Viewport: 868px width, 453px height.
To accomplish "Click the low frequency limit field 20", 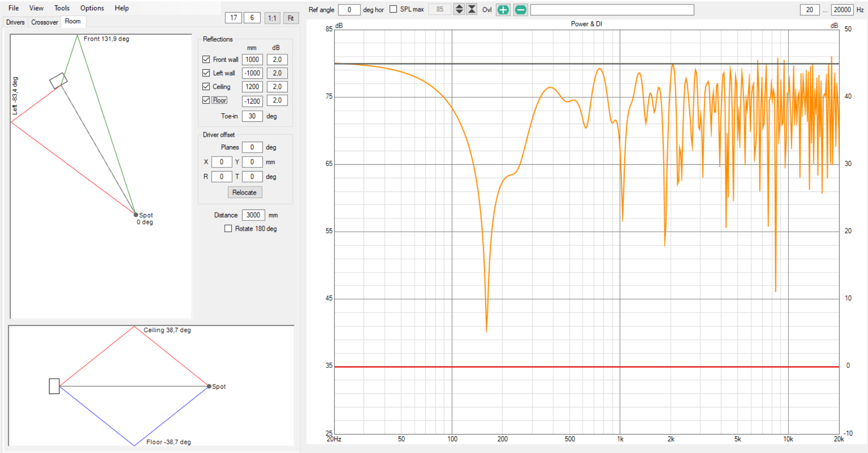I will 810,10.
